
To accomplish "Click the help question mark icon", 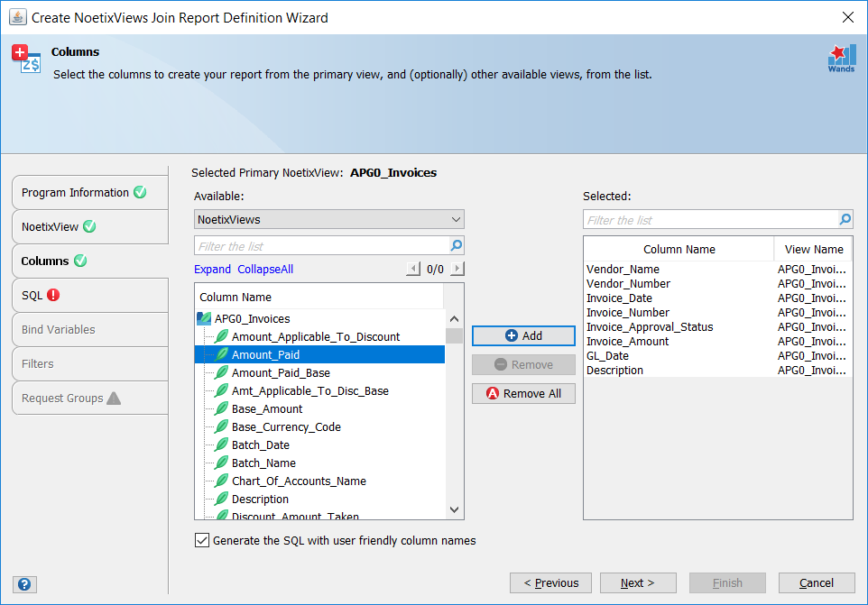I will click(x=24, y=584).
